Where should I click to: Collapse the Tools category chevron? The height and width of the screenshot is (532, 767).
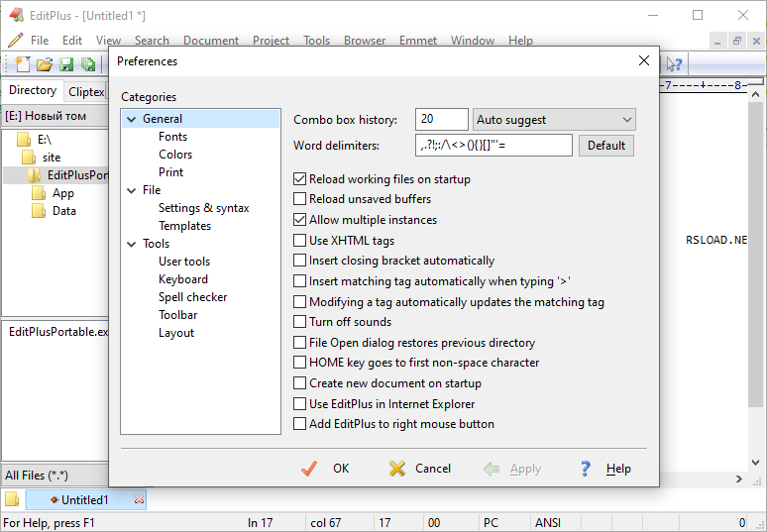(131, 244)
